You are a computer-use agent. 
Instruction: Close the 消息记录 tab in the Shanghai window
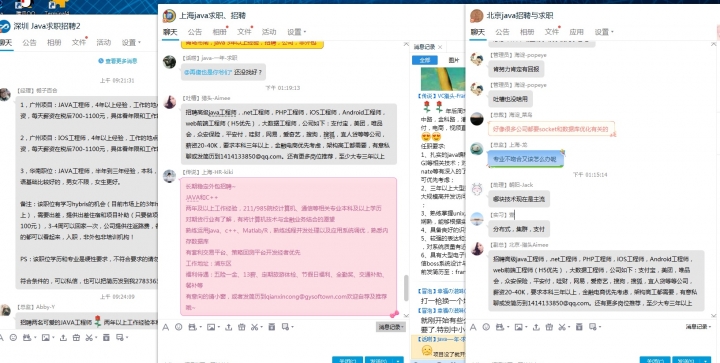coord(440,47)
